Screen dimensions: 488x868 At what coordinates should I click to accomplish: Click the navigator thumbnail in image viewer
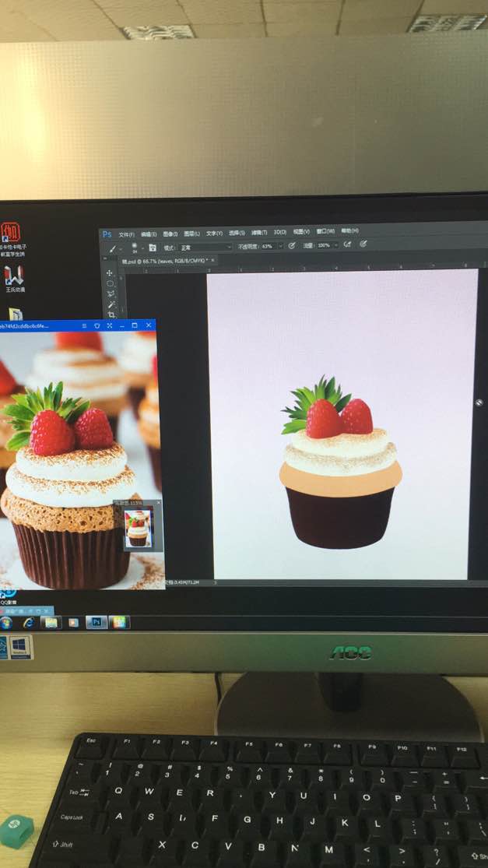[x=138, y=529]
